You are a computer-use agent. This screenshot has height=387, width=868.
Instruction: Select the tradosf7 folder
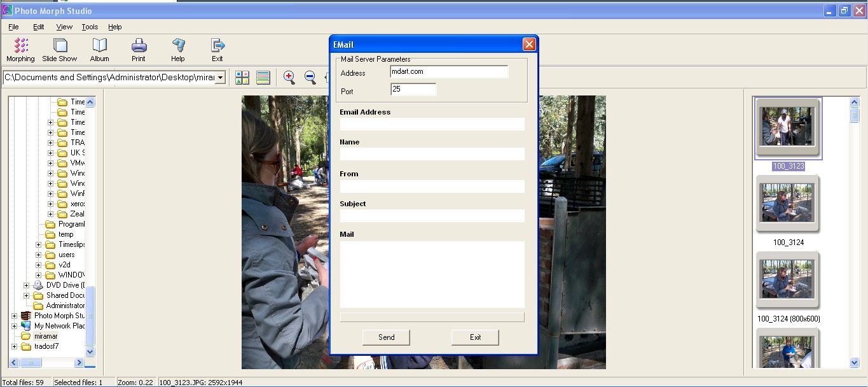[x=46, y=346]
